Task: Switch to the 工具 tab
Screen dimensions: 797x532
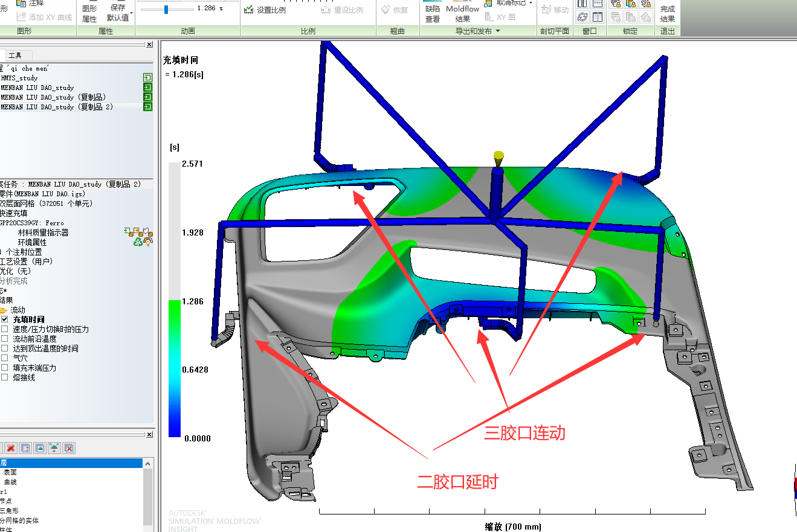Action: tap(15, 56)
